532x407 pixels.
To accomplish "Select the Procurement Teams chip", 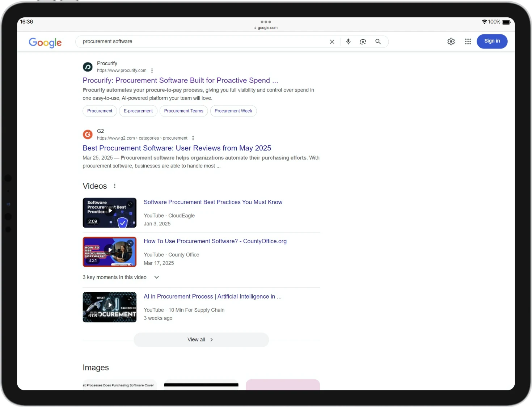I will (x=183, y=111).
